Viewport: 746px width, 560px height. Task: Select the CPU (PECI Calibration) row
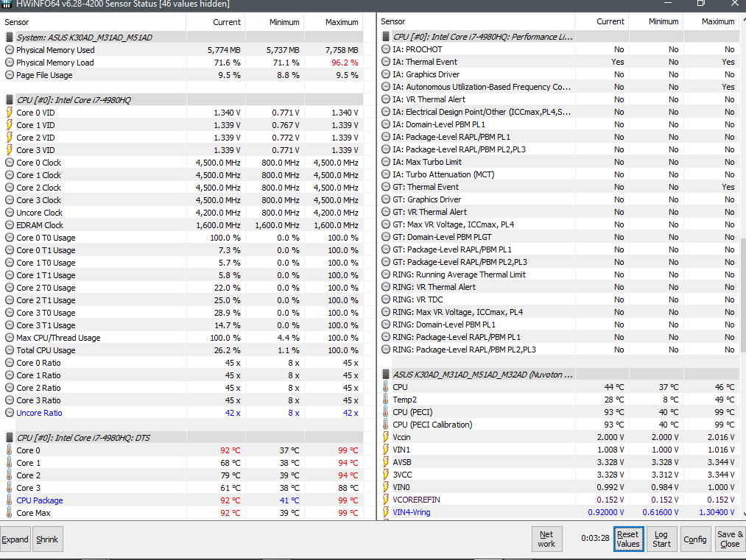point(558,425)
